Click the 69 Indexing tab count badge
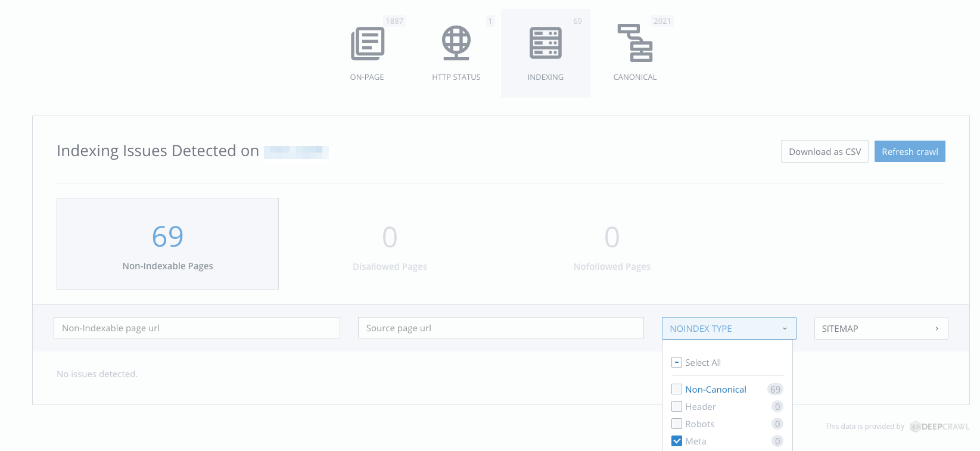 (578, 21)
